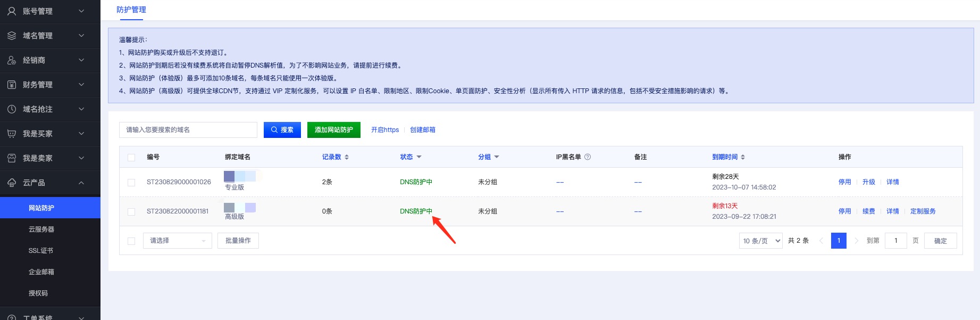Image resolution: width=980 pixels, height=320 pixels.
Task: Click 定制服务 for the 高级版 row
Action: tap(923, 211)
